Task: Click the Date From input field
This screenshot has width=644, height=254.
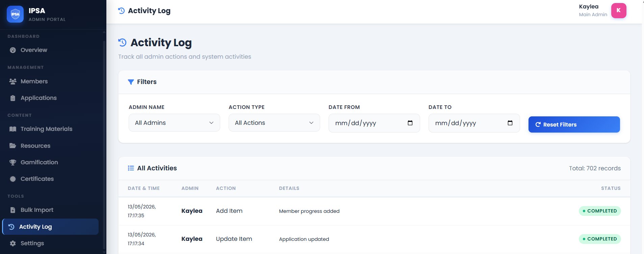Action: (x=374, y=123)
